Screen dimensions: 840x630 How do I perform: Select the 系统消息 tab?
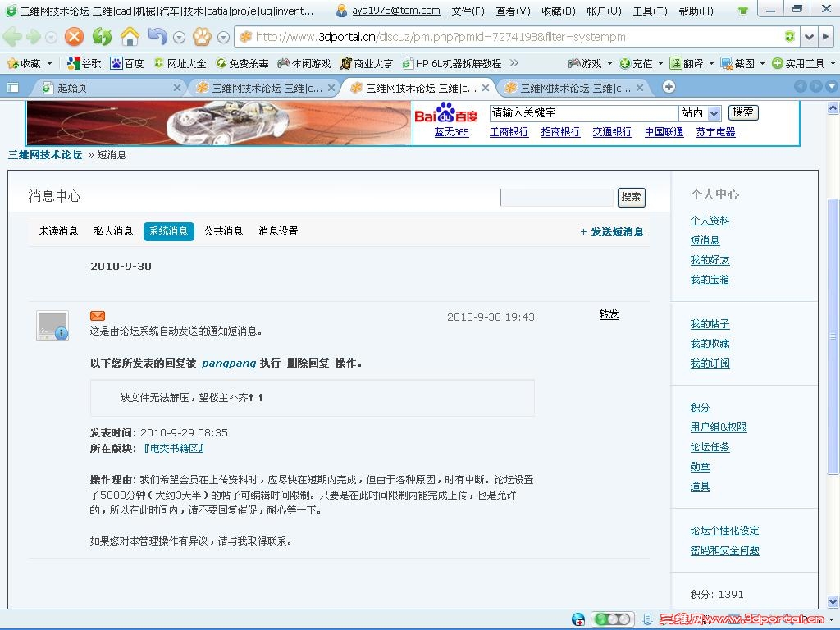(169, 231)
